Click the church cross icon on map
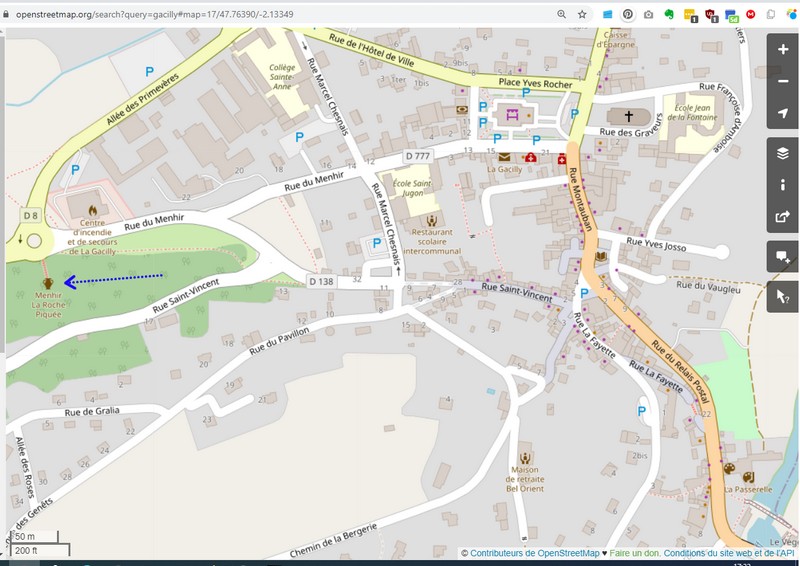The image size is (800, 566). point(629,116)
